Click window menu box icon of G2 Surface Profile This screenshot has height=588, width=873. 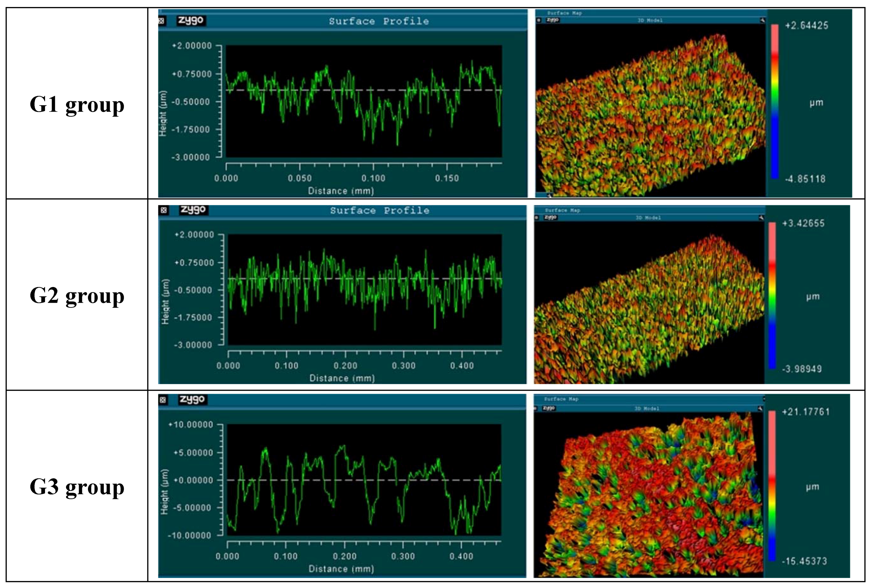[x=163, y=210]
